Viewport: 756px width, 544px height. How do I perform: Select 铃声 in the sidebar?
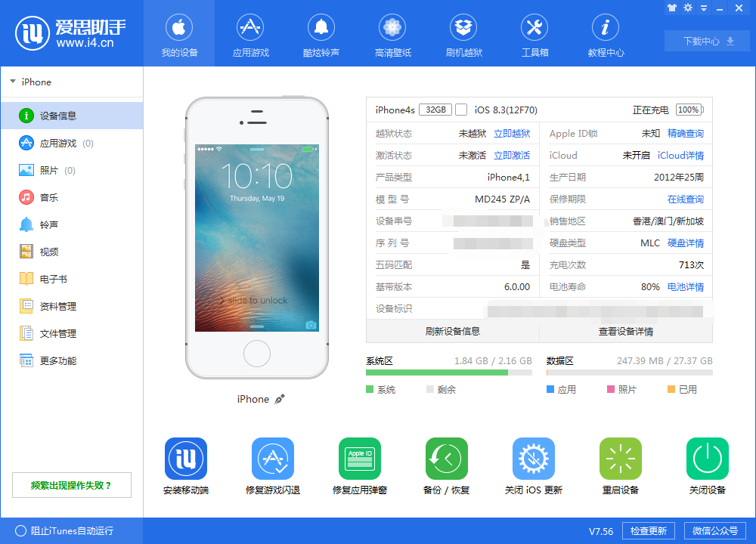click(x=72, y=224)
